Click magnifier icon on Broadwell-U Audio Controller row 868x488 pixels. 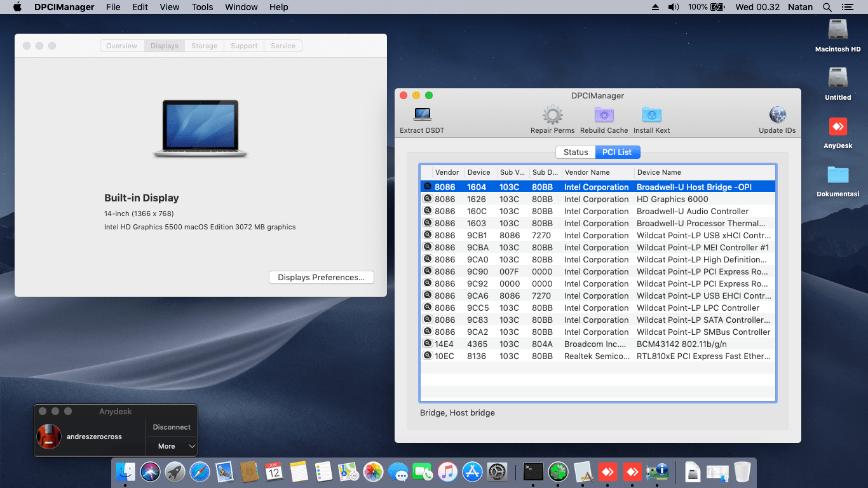(x=428, y=211)
